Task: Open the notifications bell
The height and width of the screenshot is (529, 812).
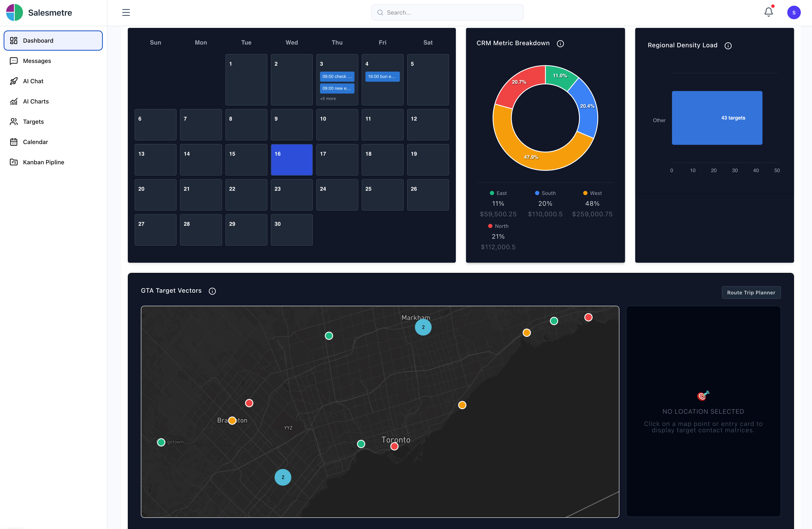Action: coord(768,12)
